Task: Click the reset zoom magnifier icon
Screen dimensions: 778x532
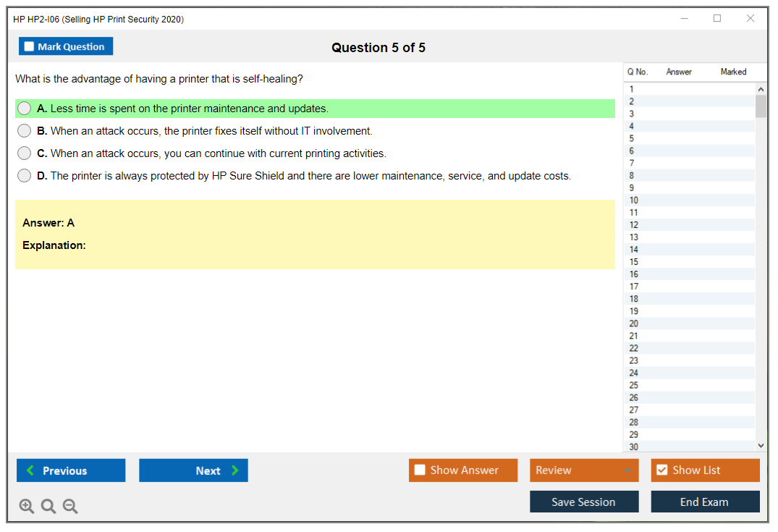Action: (x=48, y=507)
